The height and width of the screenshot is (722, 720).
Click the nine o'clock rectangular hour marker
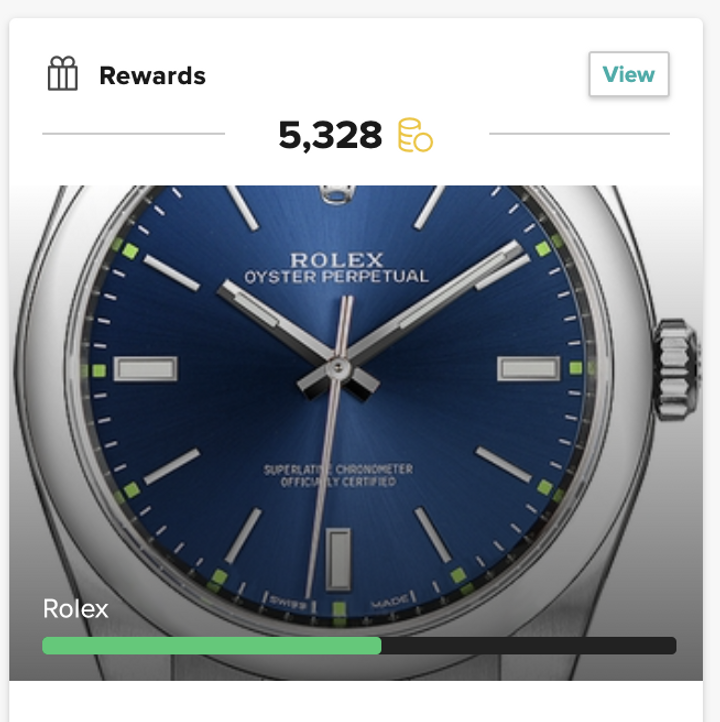[x=145, y=369]
